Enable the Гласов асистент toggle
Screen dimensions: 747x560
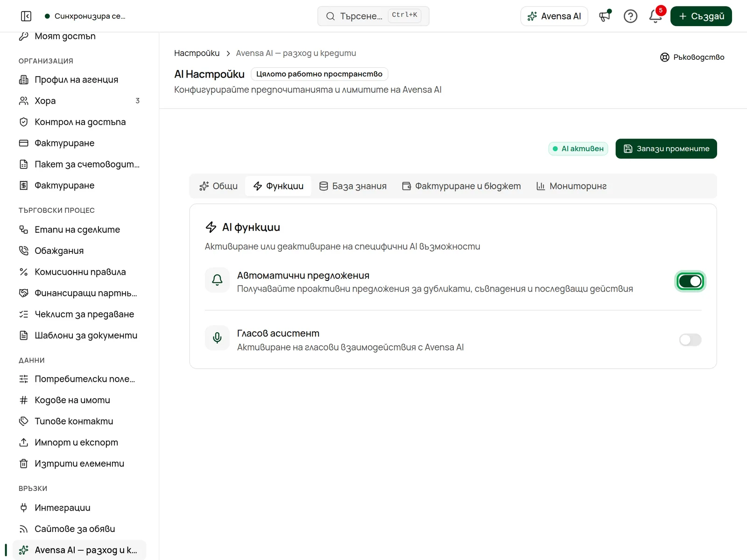tap(690, 340)
